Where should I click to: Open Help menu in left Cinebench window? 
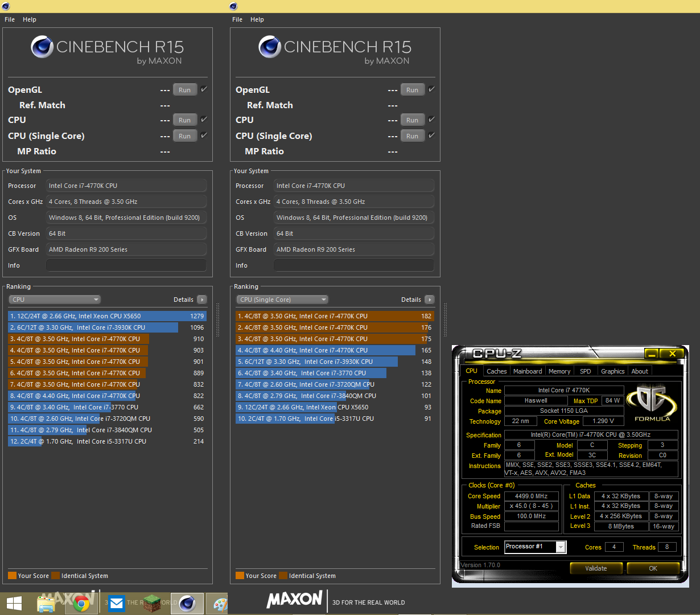point(30,19)
